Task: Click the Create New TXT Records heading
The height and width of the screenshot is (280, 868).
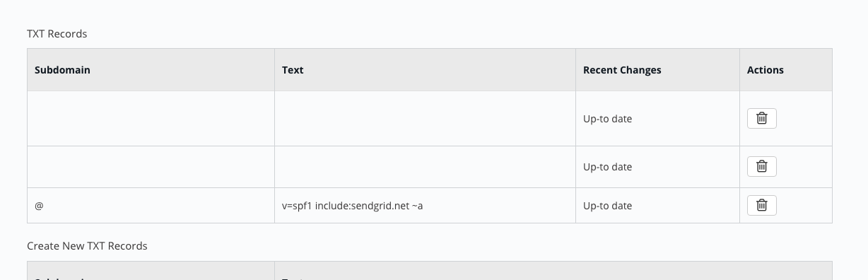Action: (87, 246)
